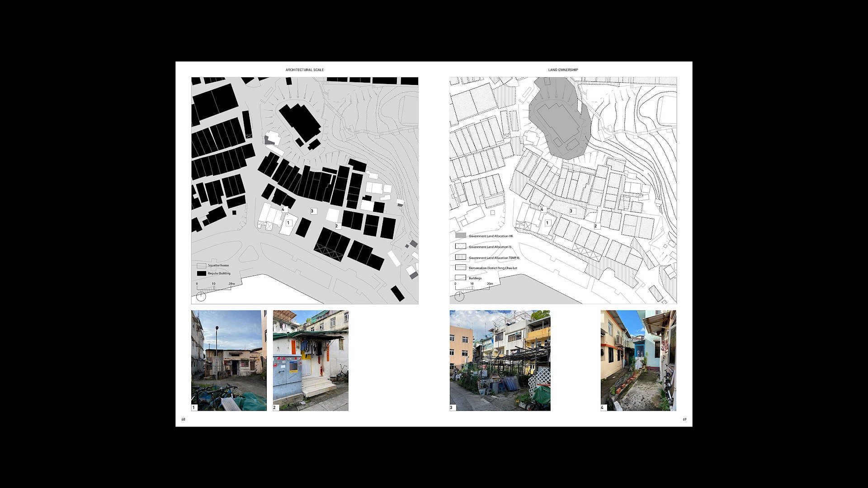The image size is (868, 488).
Task: Click the north arrow on Architectural Scale map
Action: pyautogui.click(x=201, y=296)
